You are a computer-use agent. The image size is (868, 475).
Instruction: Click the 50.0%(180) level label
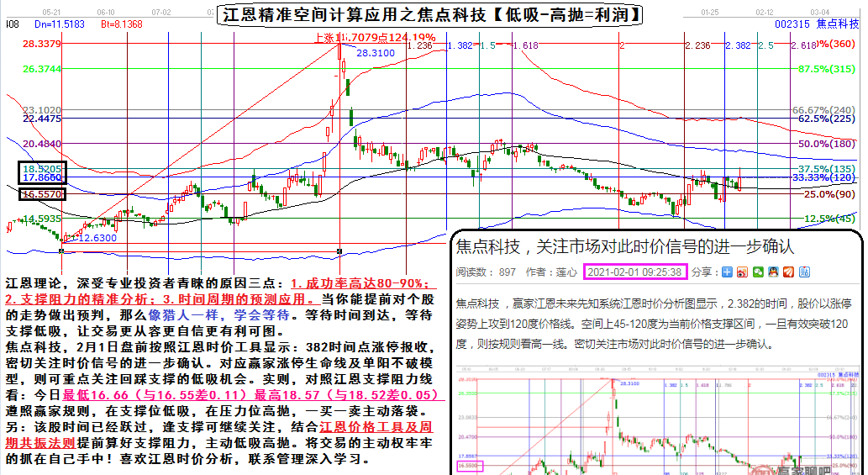[825, 144]
